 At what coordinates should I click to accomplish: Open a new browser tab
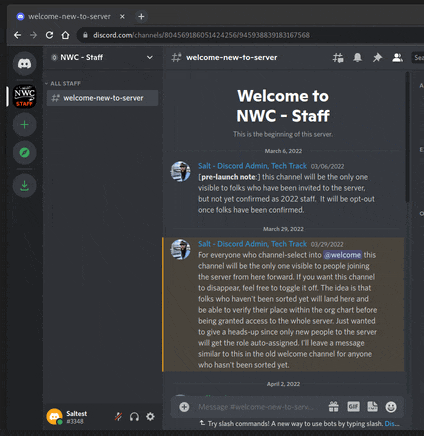point(141,16)
